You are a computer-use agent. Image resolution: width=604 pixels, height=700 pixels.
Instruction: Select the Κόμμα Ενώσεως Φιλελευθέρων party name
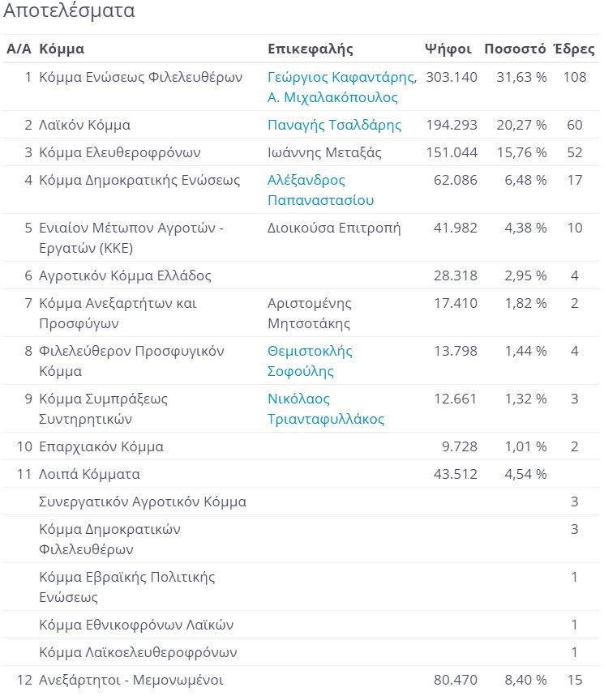click(141, 78)
